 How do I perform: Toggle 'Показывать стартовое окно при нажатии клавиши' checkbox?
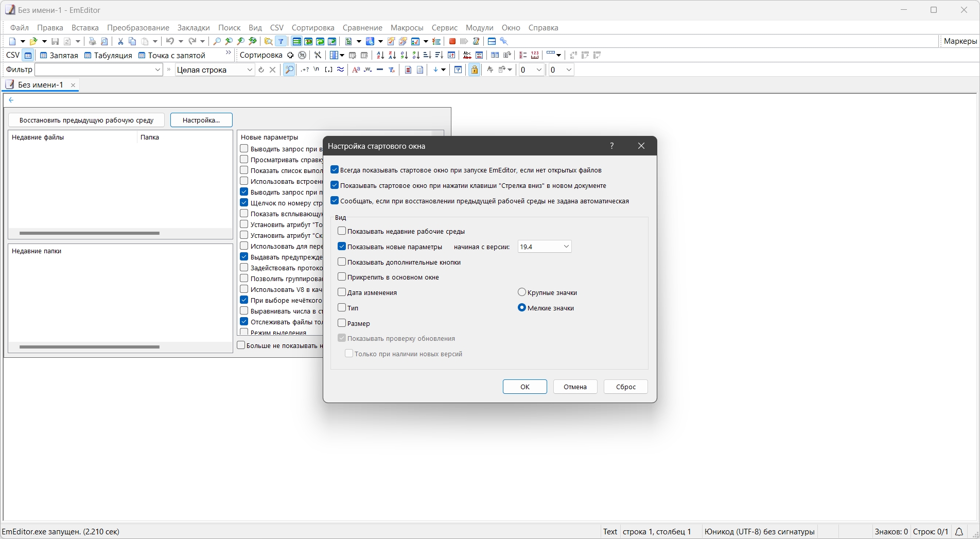coord(335,185)
